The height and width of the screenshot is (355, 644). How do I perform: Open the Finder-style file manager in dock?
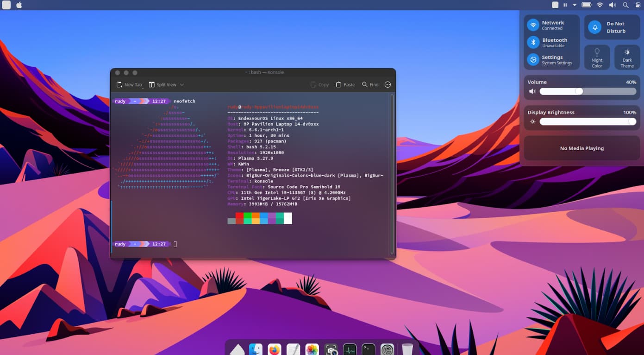pos(256,350)
